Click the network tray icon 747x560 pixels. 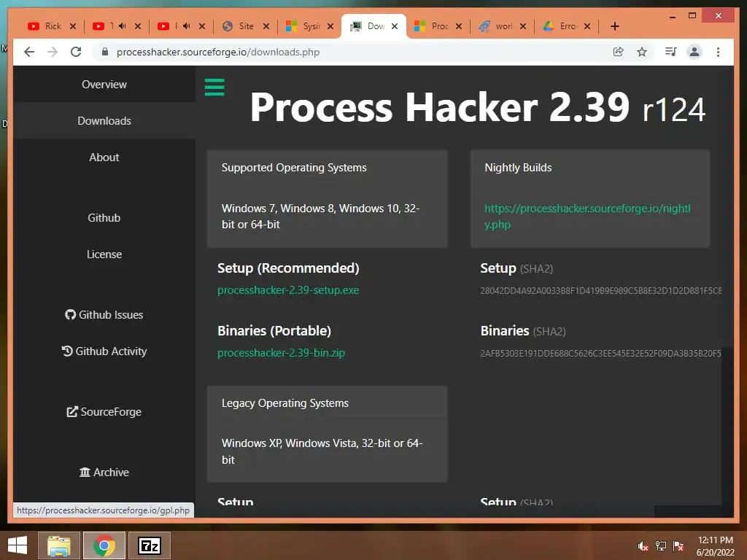(661, 546)
